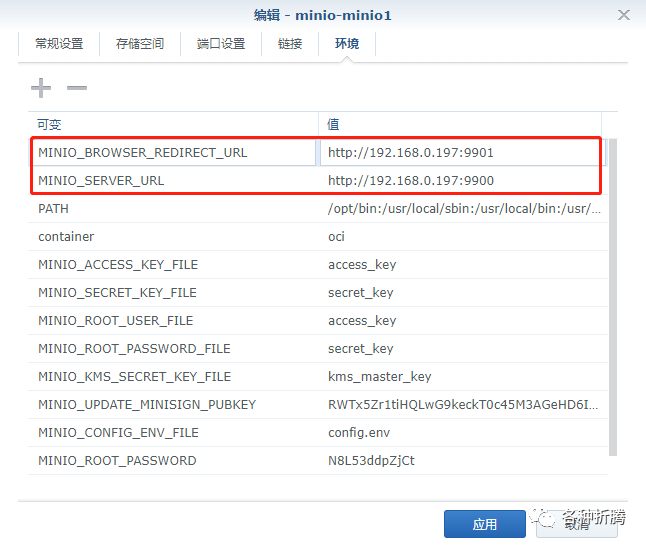Open the 常规设置 tab
The image size is (646, 546).
(x=59, y=43)
